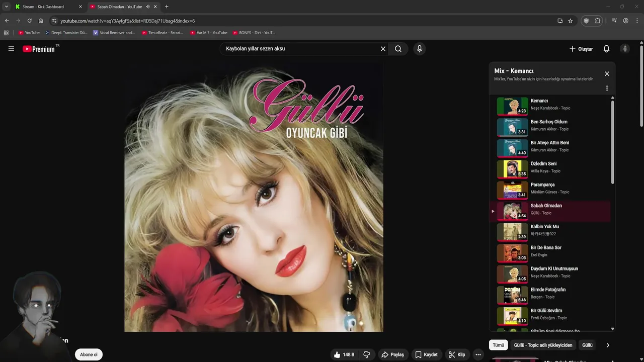Dislike the video
This screenshot has width=644, height=362.
click(367, 354)
